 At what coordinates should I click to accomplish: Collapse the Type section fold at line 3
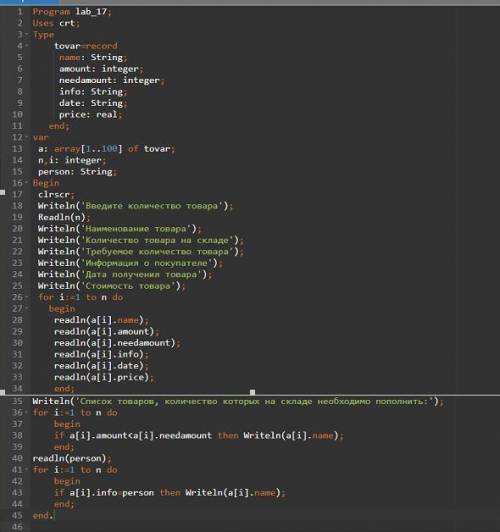(27, 34)
